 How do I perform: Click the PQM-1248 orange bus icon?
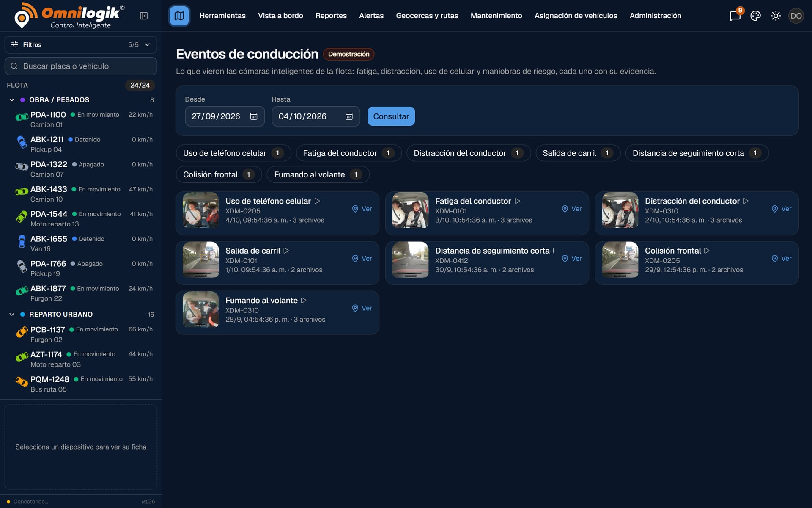click(22, 381)
